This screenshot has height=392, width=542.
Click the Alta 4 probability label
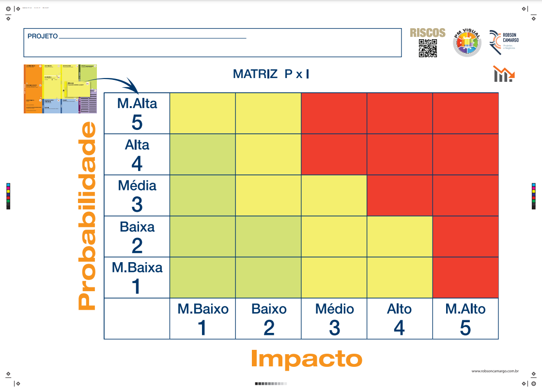pyautogui.click(x=137, y=155)
